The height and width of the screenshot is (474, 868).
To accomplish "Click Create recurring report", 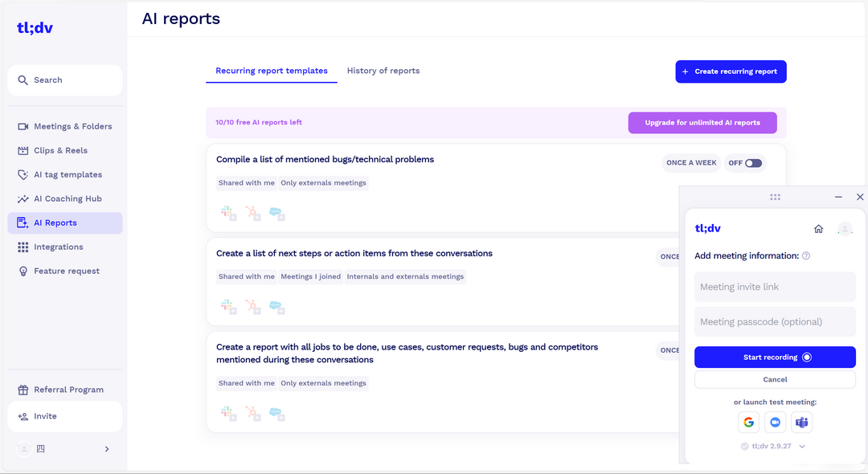I will click(731, 72).
